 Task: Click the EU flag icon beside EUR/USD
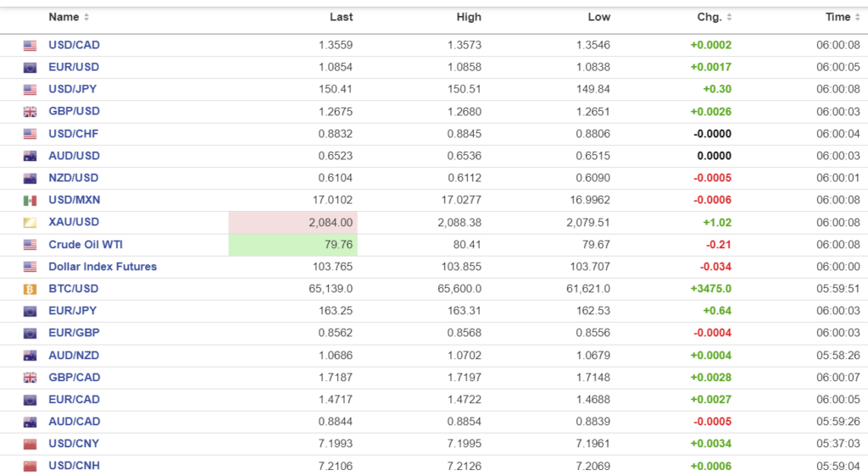pyautogui.click(x=31, y=68)
